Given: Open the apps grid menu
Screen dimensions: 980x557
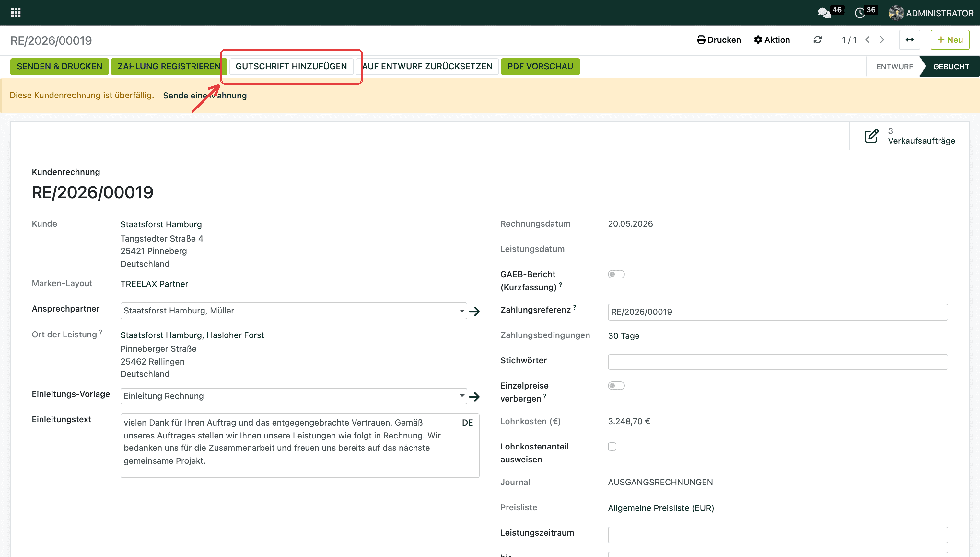Looking at the screenshot, I should [16, 13].
